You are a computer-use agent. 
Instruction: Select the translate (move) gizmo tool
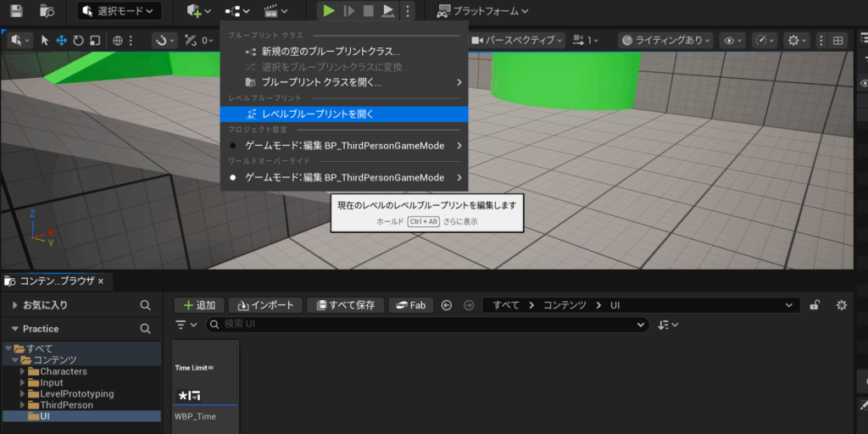[x=61, y=40]
